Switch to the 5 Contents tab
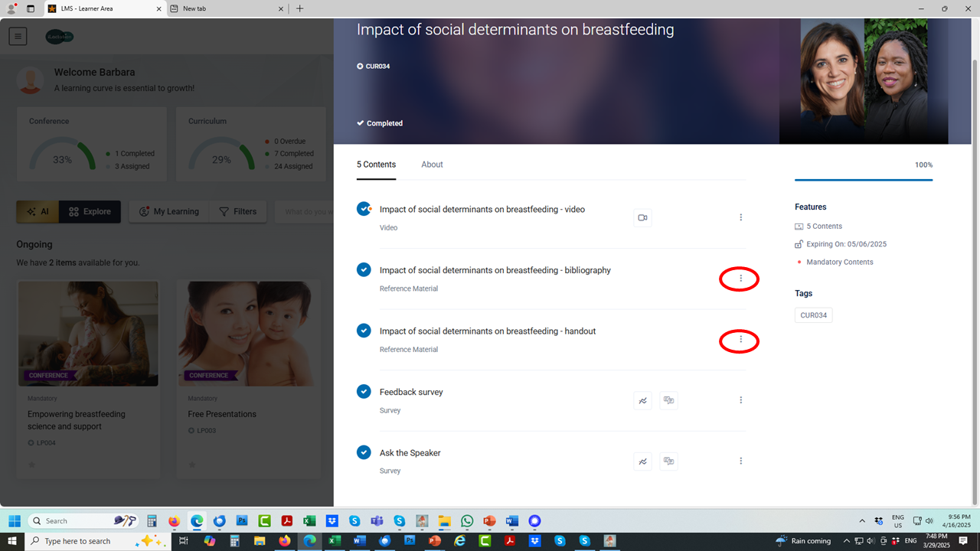Image resolution: width=980 pixels, height=551 pixels. point(376,165)
